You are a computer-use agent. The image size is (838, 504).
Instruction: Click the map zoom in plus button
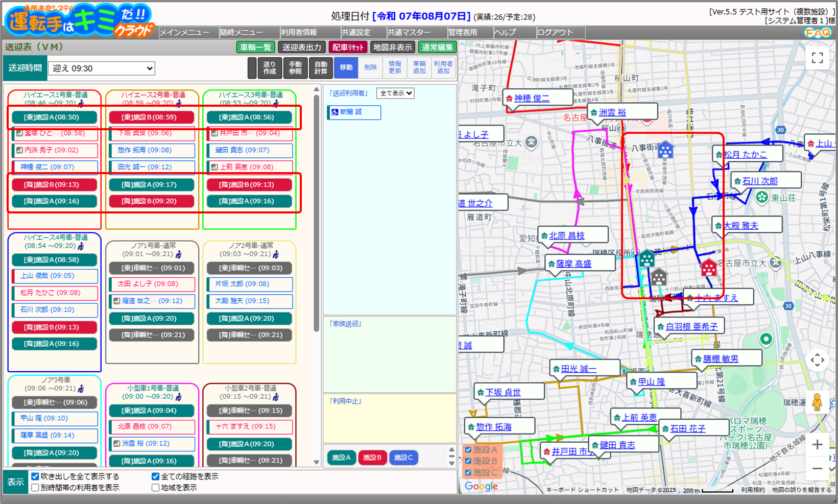tap(817, 445)
